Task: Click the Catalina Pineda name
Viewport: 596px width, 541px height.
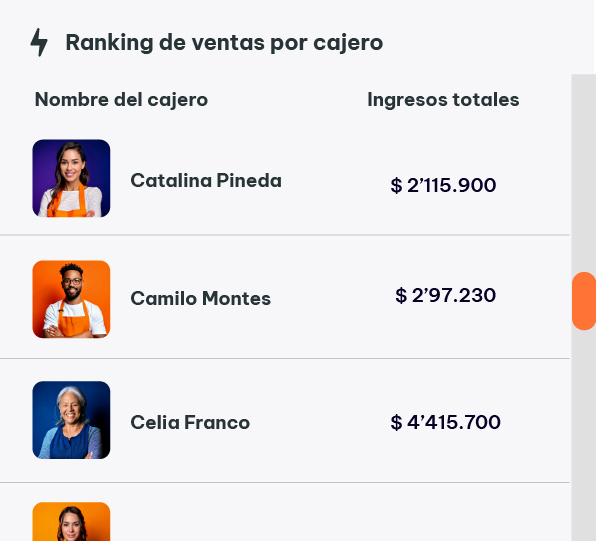Action: (206, 181)
